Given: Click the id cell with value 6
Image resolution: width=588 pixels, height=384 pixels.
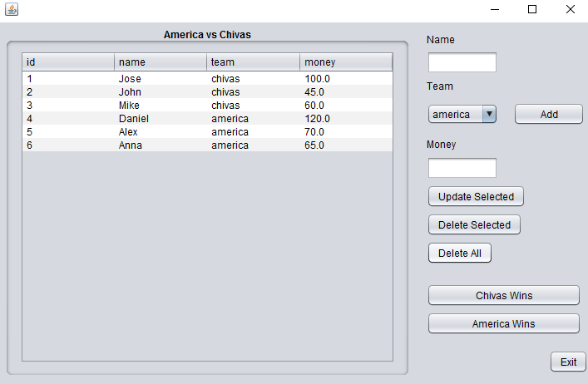Looking at the screenshot, I should coord(68,145).
